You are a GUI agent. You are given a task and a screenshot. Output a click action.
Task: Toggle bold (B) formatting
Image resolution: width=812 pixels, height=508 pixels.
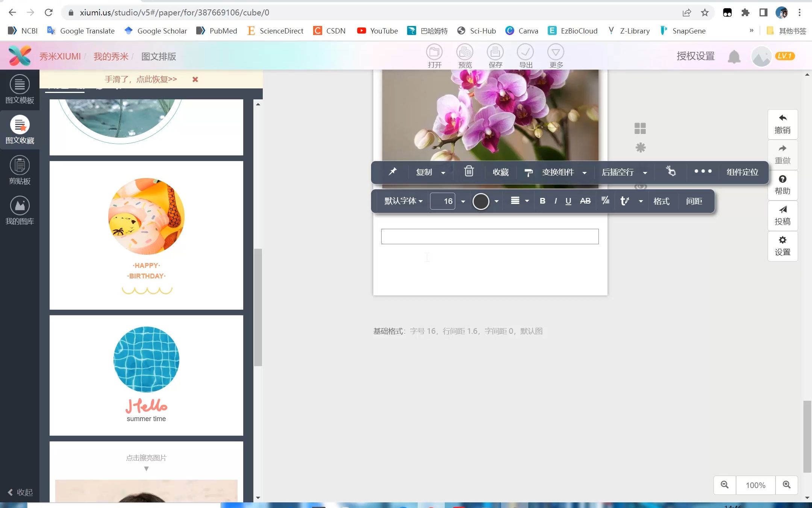(542, 201)
